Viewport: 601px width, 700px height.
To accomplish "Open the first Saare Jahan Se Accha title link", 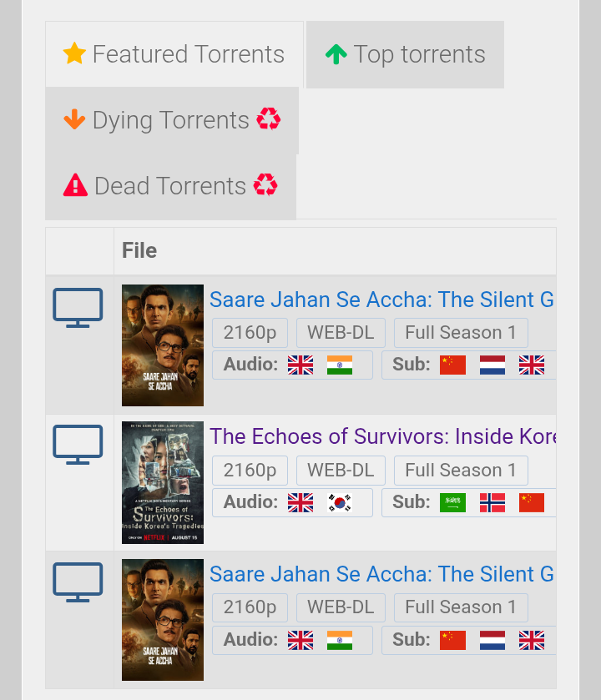I will click(381, 300).
